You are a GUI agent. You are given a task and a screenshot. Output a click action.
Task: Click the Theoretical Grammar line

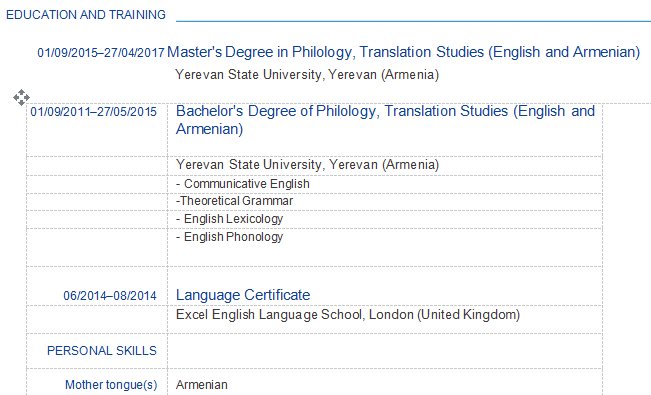pyautogui.click(x=235, y=201)
